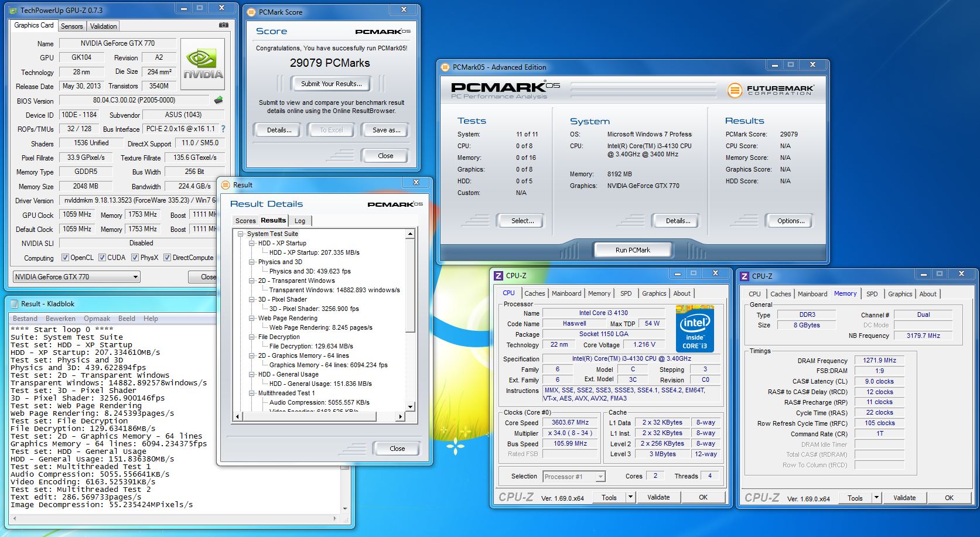
Task: Click the BIOS save chip icon in GPU-Z
Action: pos(218,100)
